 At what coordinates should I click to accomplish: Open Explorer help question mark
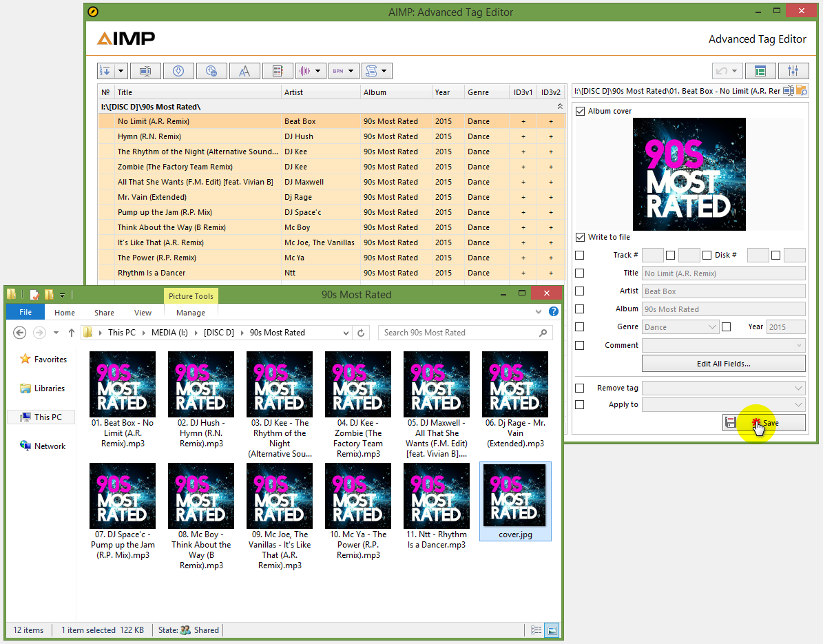coord(553,311)
